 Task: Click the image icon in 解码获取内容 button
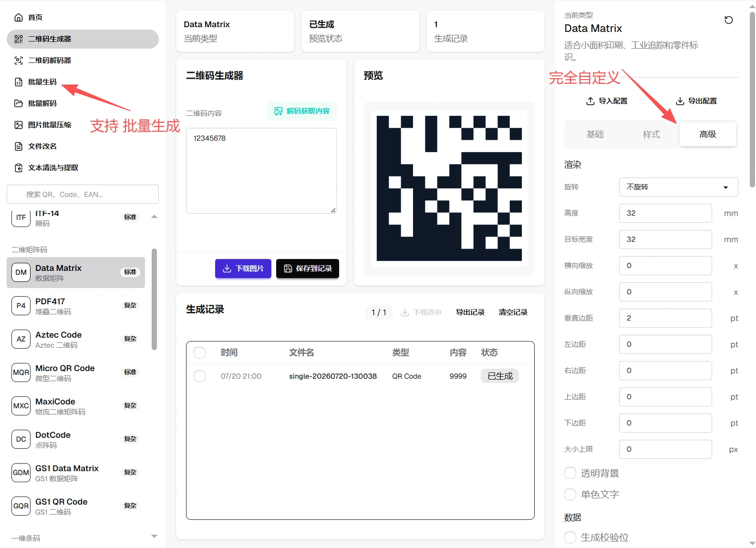pyautogui.click(x=279, y=111)
